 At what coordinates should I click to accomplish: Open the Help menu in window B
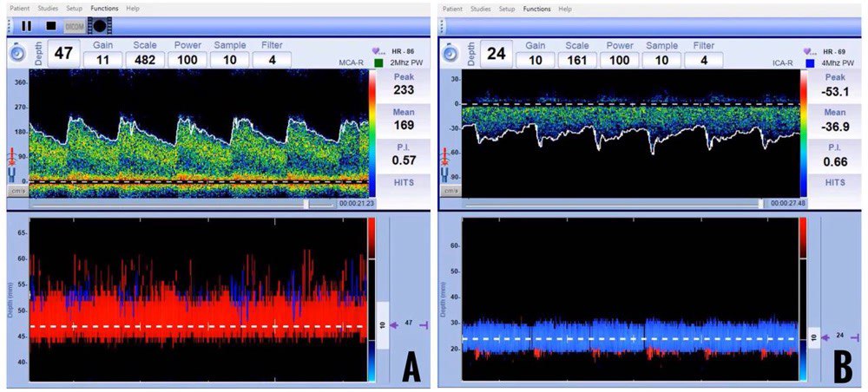click(565, 9)
